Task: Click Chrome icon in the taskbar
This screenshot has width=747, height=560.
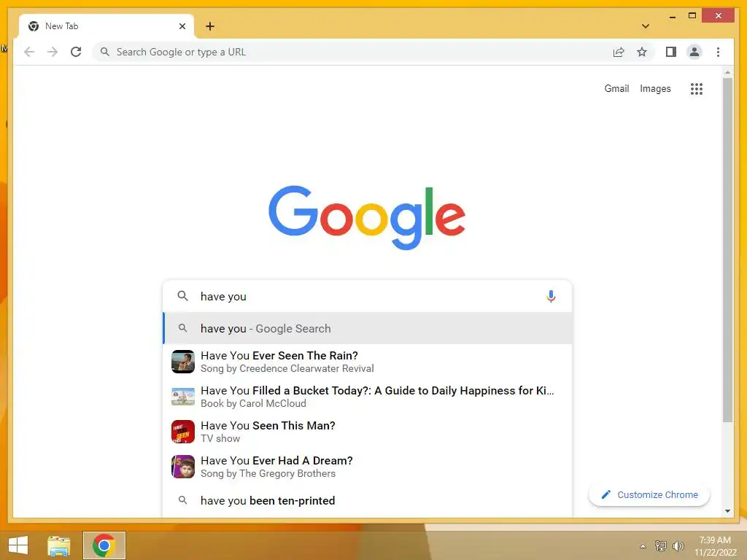Action: pyautogui.click(x=104, y=545)
